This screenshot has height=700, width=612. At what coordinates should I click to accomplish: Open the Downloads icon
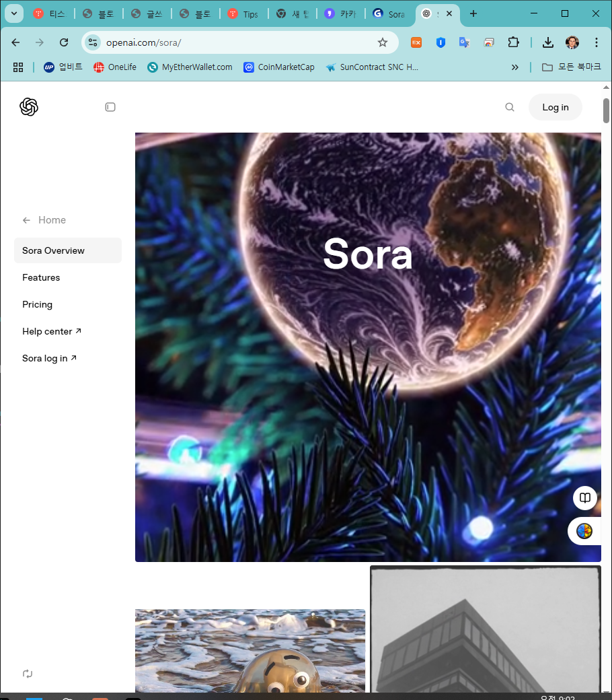548,42
